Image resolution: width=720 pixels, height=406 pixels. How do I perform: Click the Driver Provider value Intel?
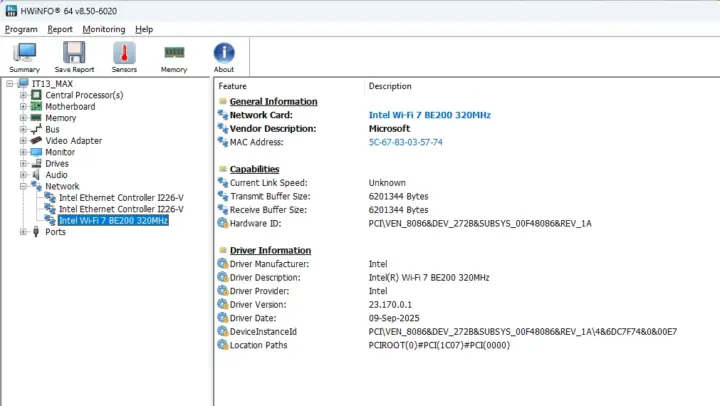[378, 291]
